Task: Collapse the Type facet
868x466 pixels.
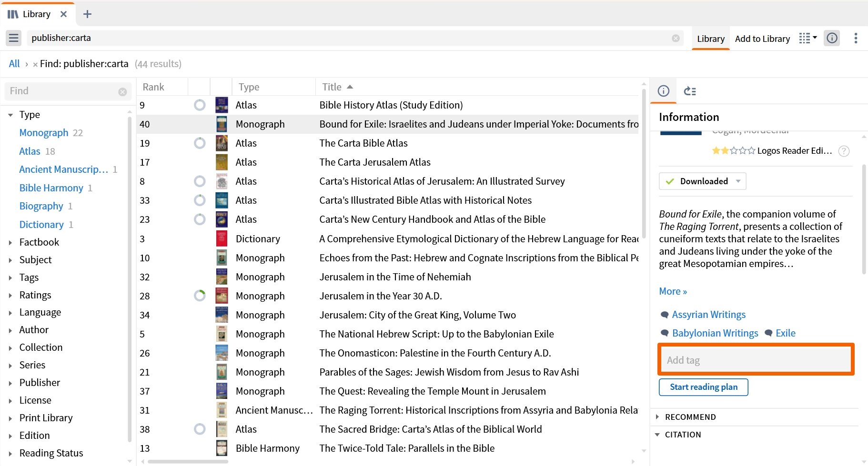Action: 10,115
